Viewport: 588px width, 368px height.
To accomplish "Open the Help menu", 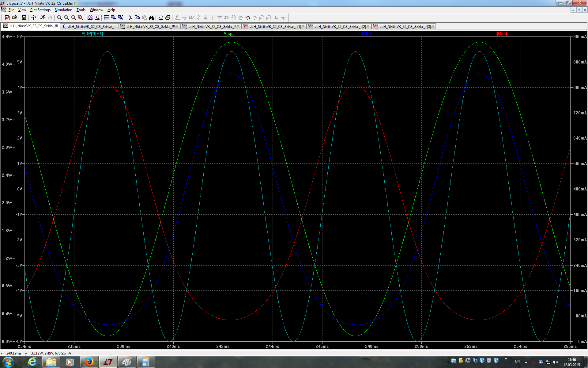I will coord(111,10).
